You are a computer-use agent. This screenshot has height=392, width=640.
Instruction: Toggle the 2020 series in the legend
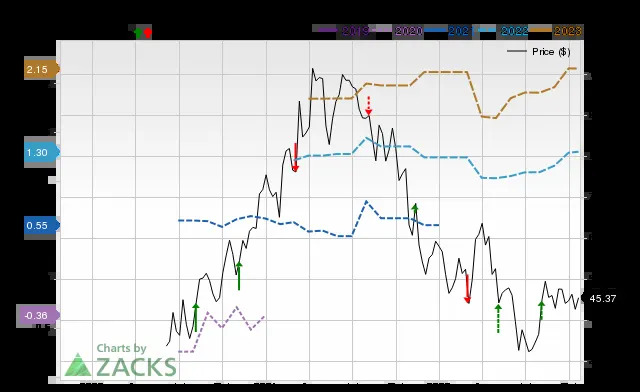tap(398, 31)
